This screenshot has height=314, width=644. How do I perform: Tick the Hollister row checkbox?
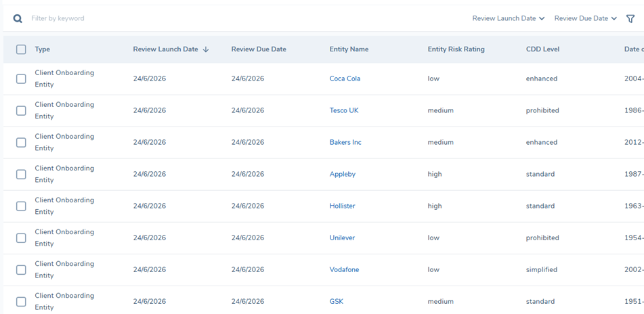[21, 206]
